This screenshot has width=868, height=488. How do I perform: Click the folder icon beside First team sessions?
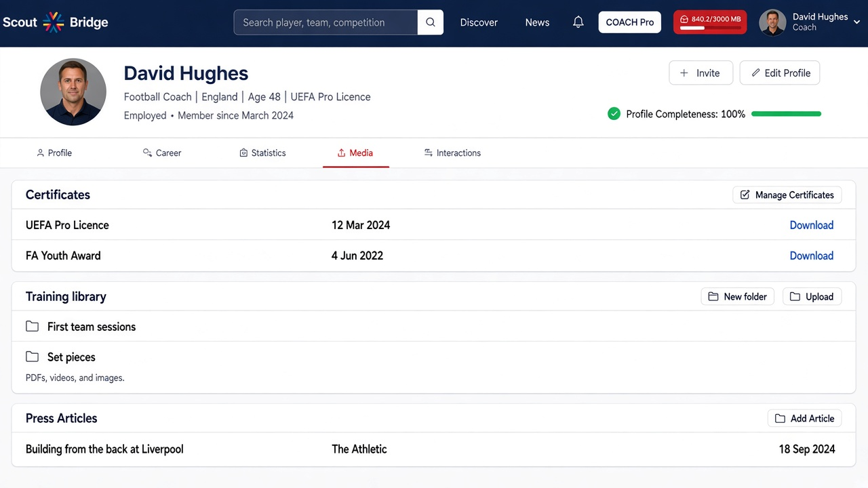coord(32,327)
